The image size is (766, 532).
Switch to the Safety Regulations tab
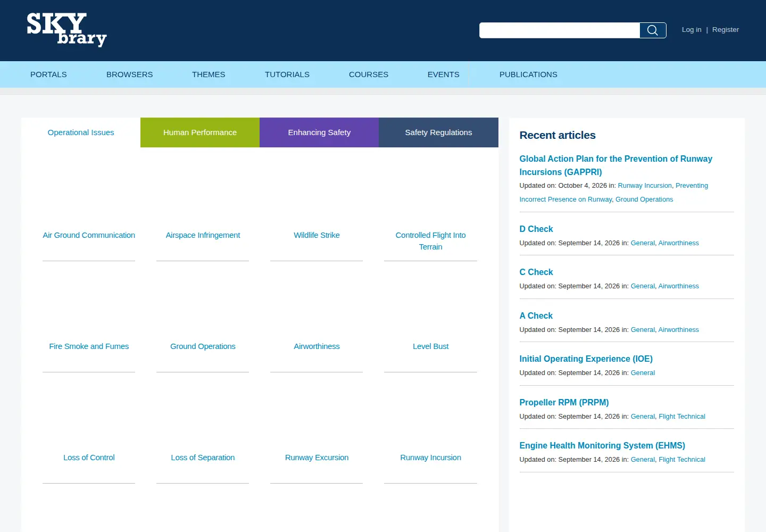coord(438,132)
